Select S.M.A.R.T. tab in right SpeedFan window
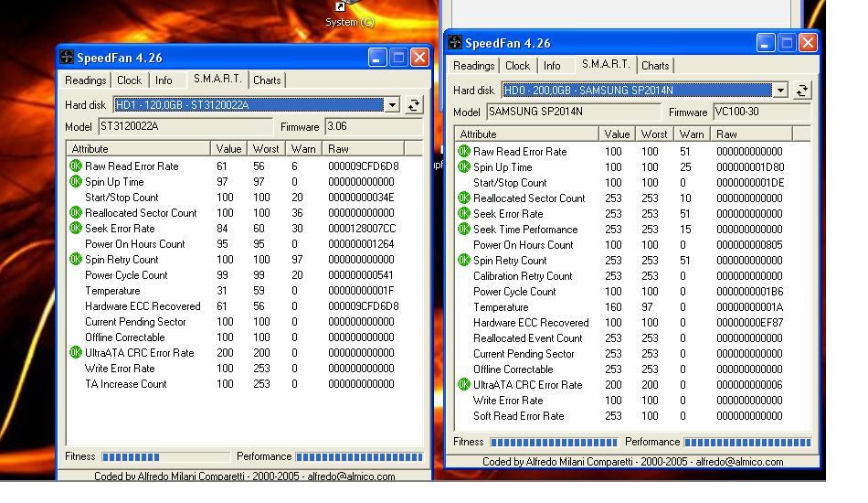868x503 pixels. tap(606, 64)
